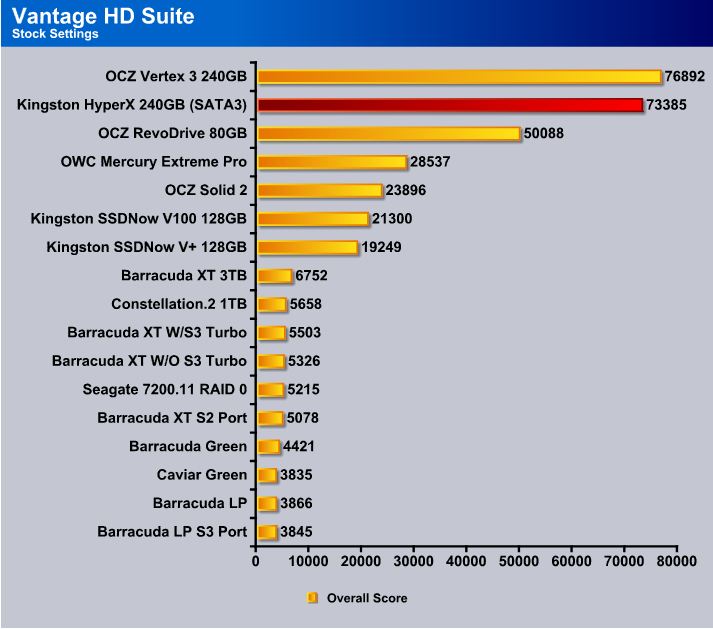The image size is (713, 629).
Task: Click the 'OWC Mercury Extreme Pro' label
Action: coord(154,161)
